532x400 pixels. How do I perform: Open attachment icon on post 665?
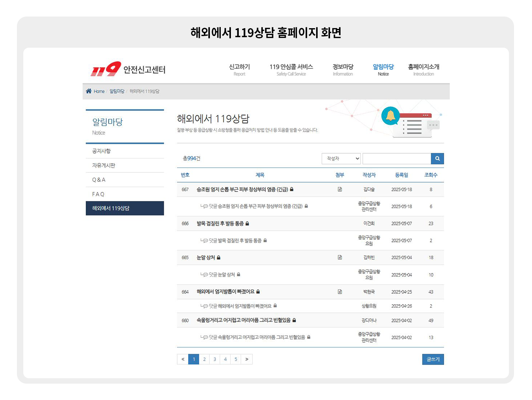(340, 258)
